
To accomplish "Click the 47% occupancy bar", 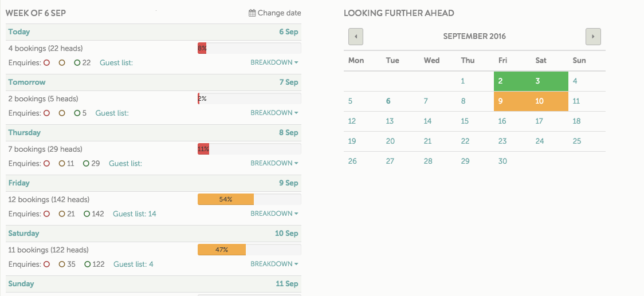I will coord(249,250).
